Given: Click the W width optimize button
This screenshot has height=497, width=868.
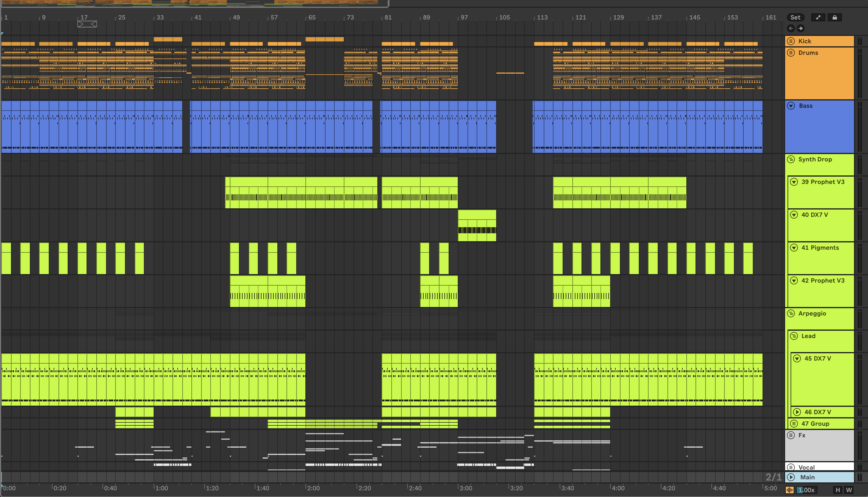Looking at the screenshot, I should click(848, 490).
